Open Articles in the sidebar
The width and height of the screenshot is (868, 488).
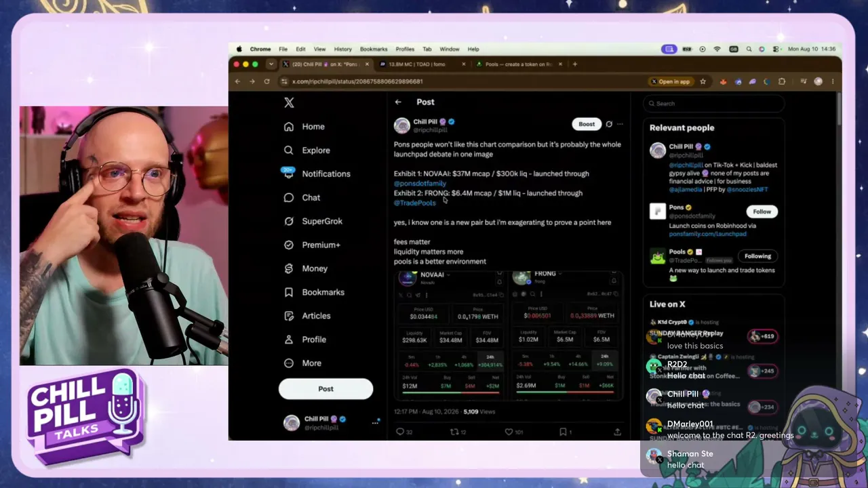click(307, 316)
